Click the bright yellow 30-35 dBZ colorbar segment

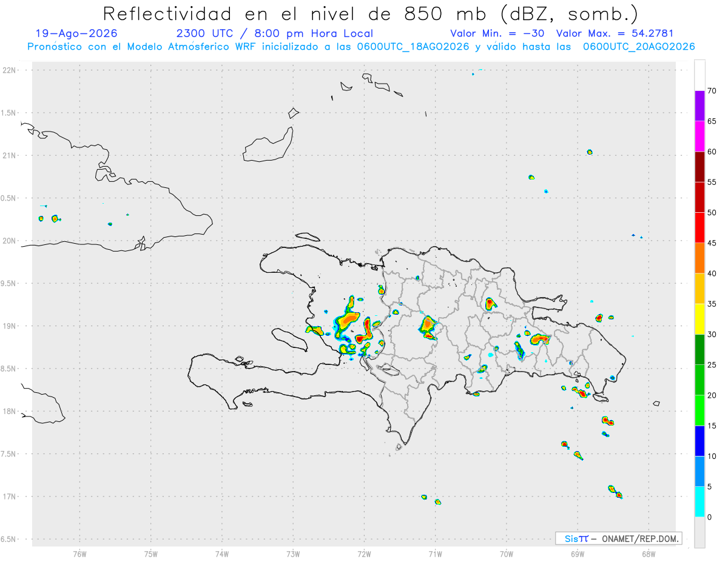coord(699,319)
